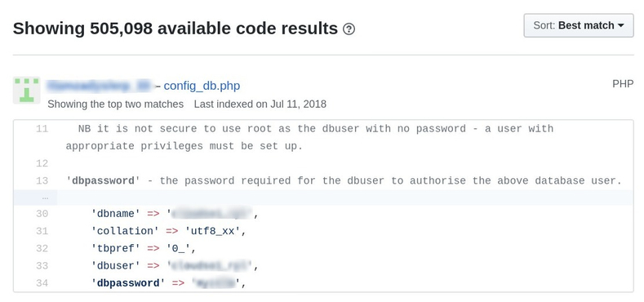The width and height of the screenshot is (644, 302).
Task: Open the blurred repository name link
Action: (99, 86)
